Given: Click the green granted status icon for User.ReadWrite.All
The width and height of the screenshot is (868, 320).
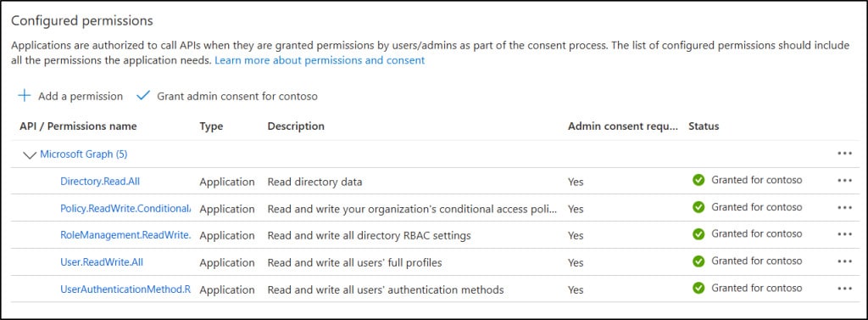Looking at the screenshot, I should click(698, 261).
